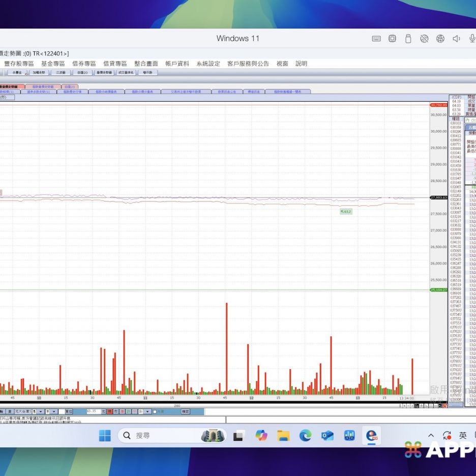Click the 加權走勢 toolbar button
The height and width of the screenshot is (476, 476).
39,73
